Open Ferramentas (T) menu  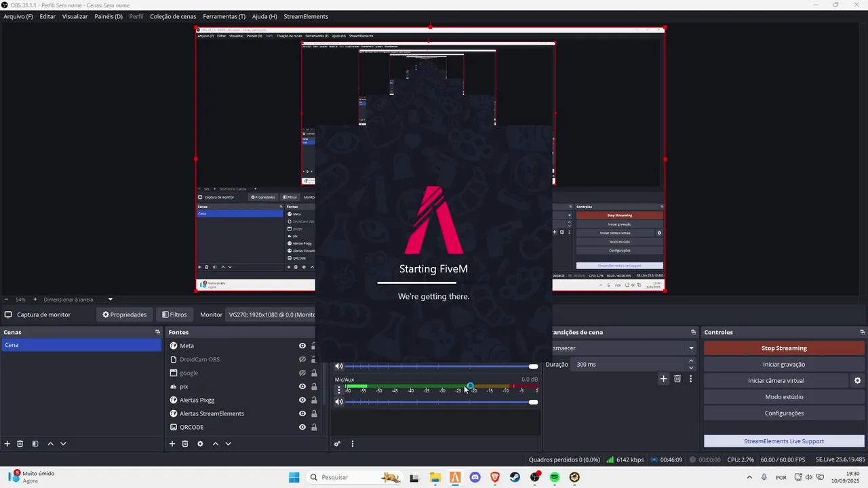click(x=224, y=16)
